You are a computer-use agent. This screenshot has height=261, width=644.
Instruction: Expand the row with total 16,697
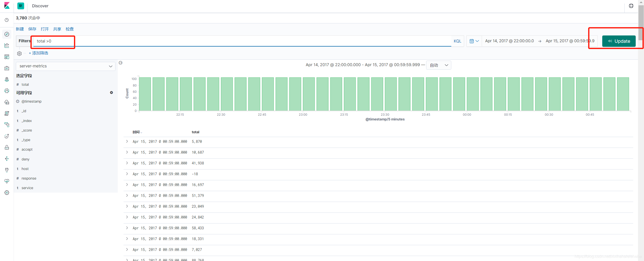127,185
